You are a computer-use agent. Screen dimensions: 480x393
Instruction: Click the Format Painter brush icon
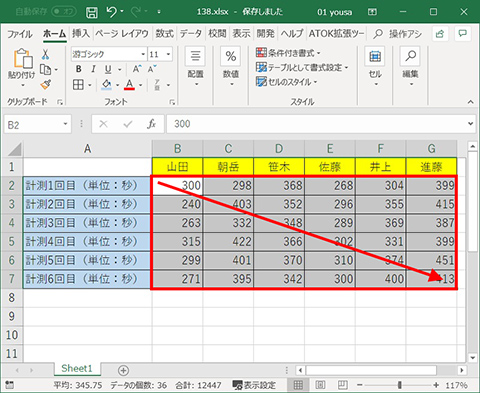pyautogui.click(x=46, y=85)
